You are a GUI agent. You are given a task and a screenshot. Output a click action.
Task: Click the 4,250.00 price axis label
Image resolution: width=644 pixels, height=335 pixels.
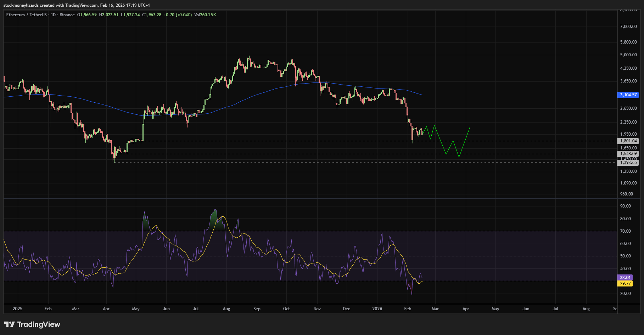pyautogui.click(x=628, y=68)
